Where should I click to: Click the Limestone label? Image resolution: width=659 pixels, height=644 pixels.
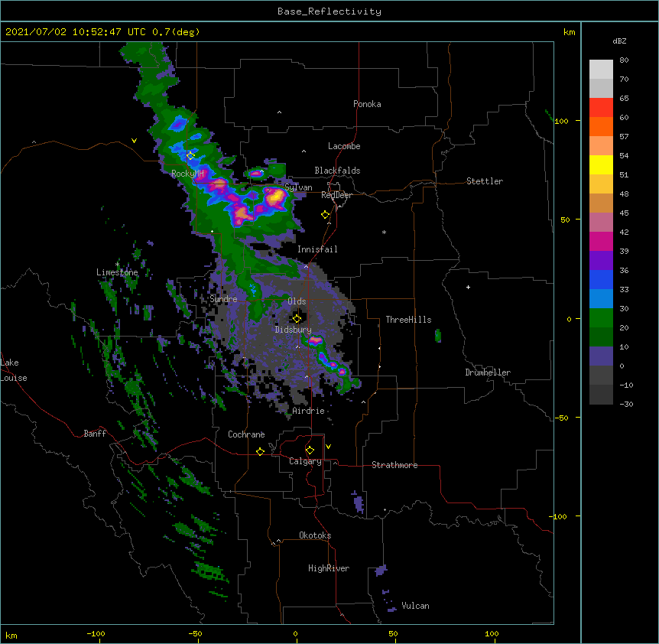pyautogui.click(x=117, y=272)
